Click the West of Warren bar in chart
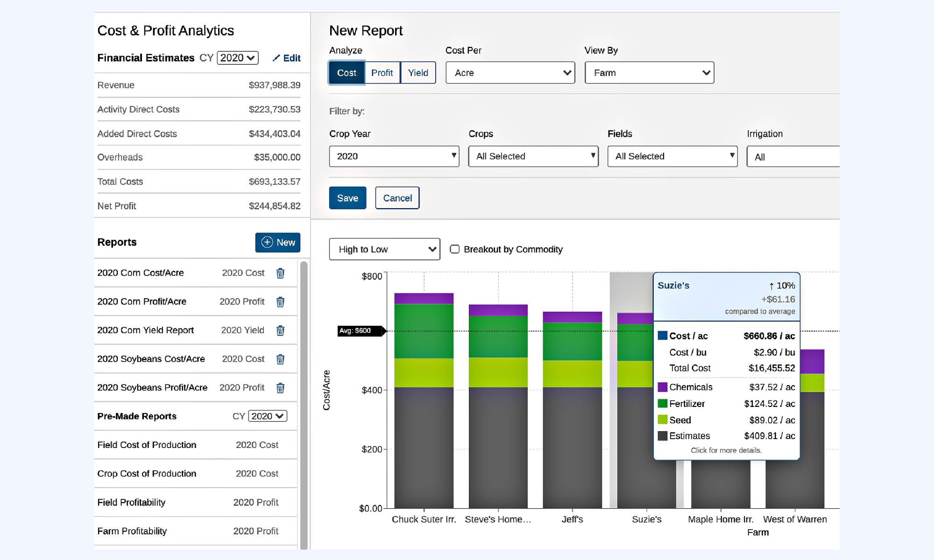This screenshot has height=560, width=934. click(x=812, y=428)
